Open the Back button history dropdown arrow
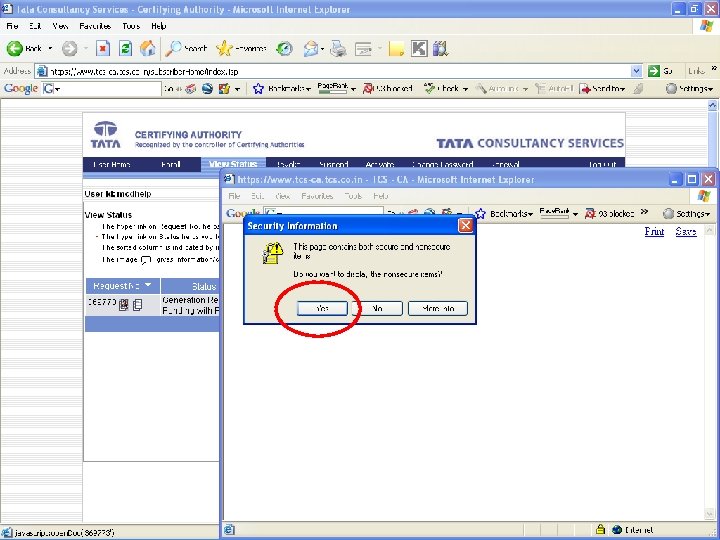This screenshot has height=540, width=720. 50,48
